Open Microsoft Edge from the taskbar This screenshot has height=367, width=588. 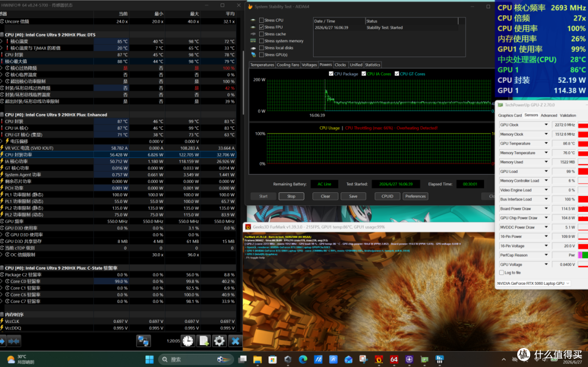pyautogui.click(x=303, y=359)
